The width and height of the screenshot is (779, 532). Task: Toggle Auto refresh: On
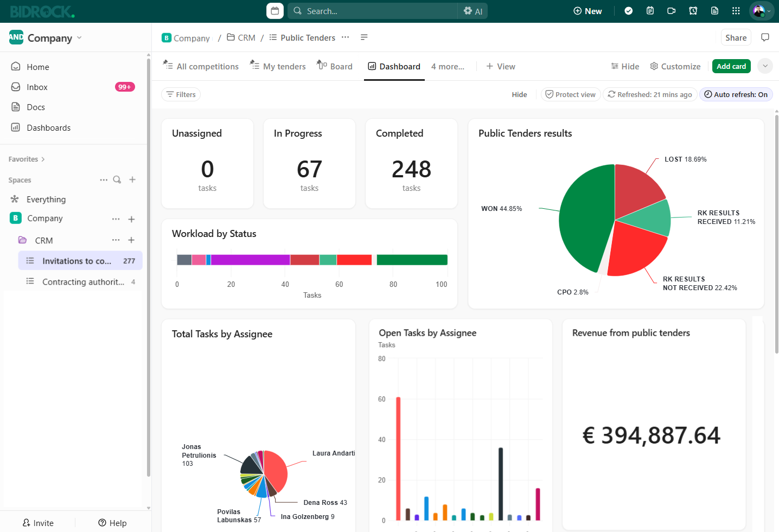pos(736,94)
